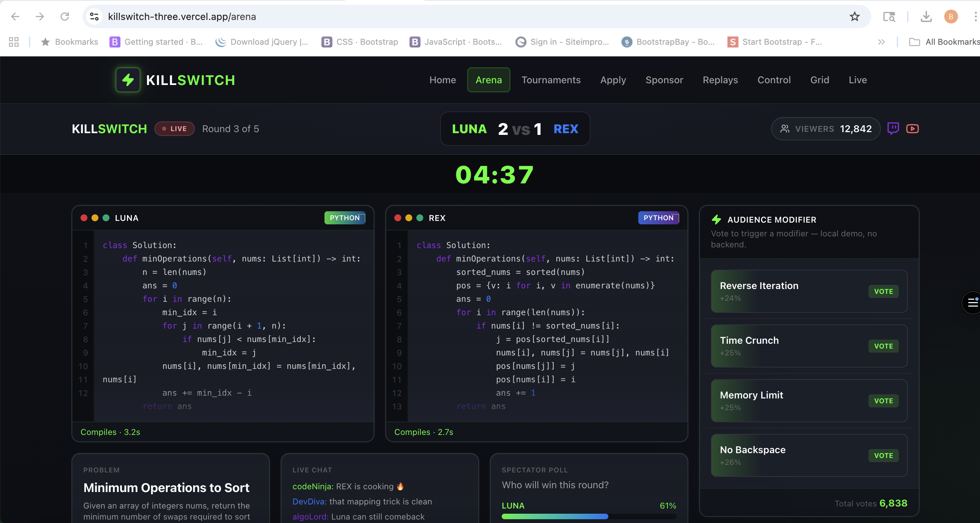
Task: Open the Tournaments nav item
Action: [551, 80]
